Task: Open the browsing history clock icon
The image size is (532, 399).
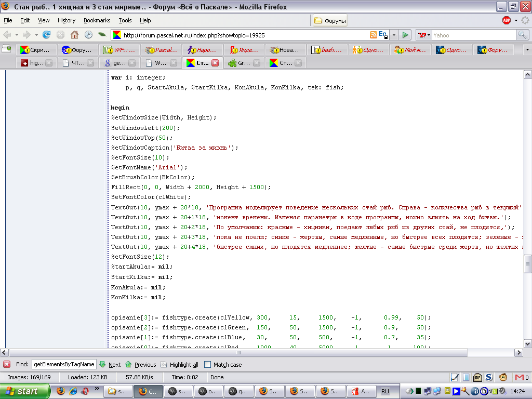Action: click(88, 35)
